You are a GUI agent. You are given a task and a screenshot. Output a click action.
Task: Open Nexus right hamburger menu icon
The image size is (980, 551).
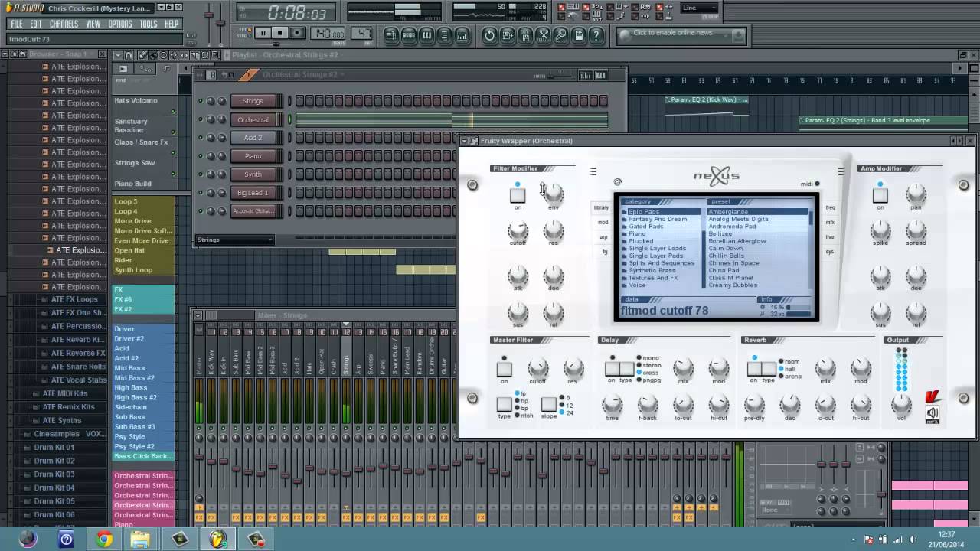click(x=841, y=171)
